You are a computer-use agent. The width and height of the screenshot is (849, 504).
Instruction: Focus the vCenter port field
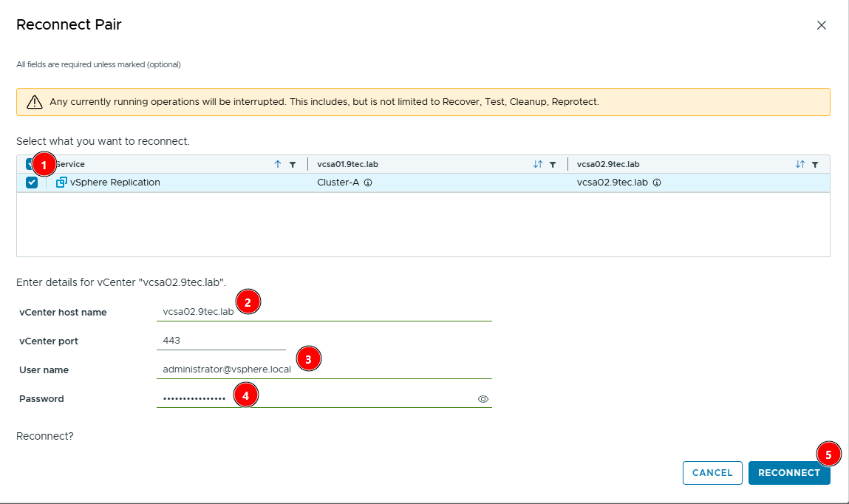tap(221, 341)
